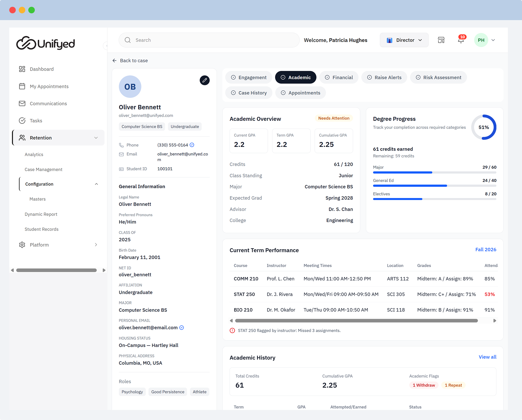Viewport: 522px width, 420px height.
Task: Open Case Management in sidebar
Action: click(43, 170)
